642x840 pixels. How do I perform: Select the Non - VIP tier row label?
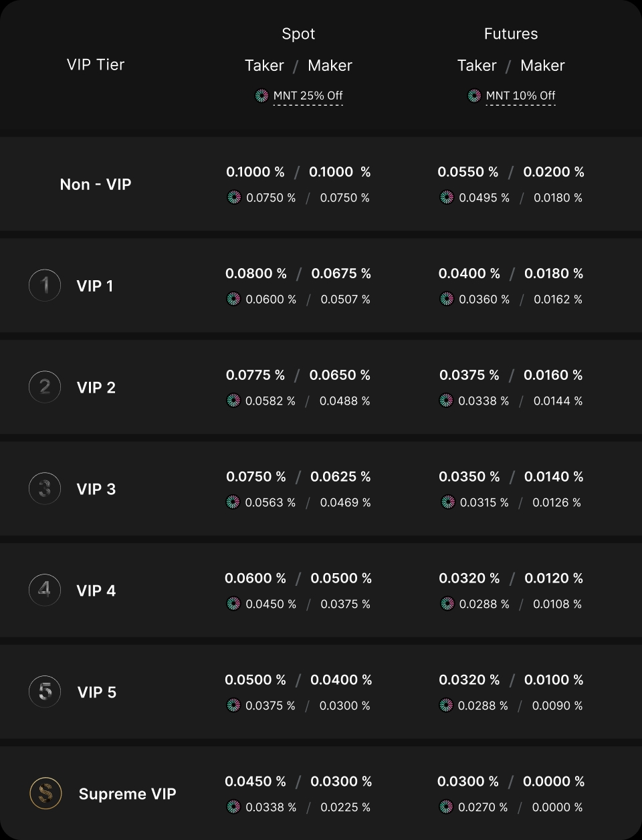coord(96,185)
